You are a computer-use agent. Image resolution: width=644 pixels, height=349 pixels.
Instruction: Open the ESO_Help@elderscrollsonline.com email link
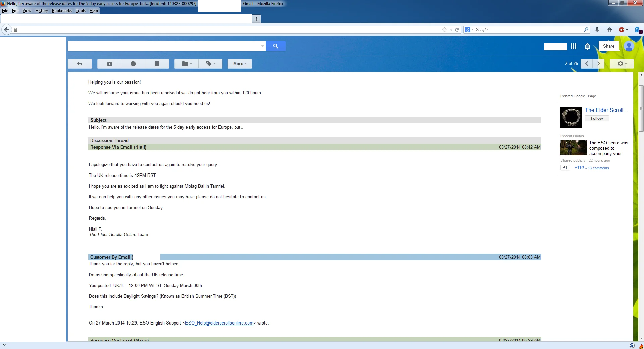tap(219, 323)
